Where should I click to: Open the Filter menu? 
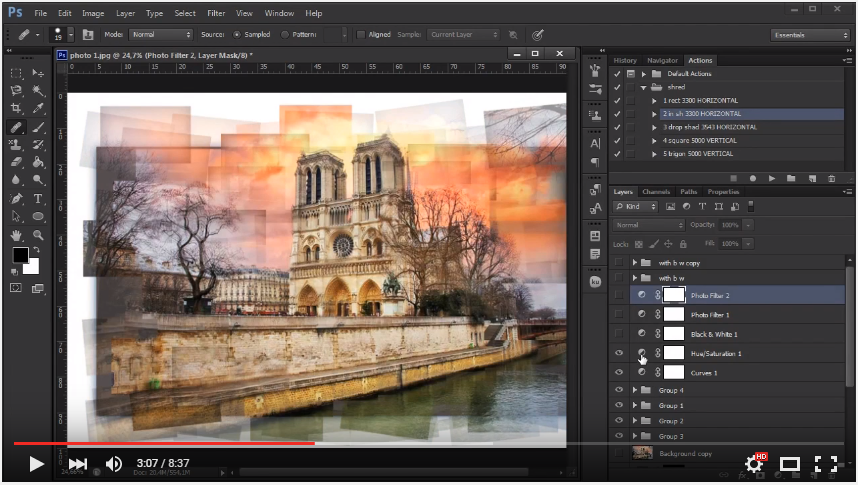(216, 13)
